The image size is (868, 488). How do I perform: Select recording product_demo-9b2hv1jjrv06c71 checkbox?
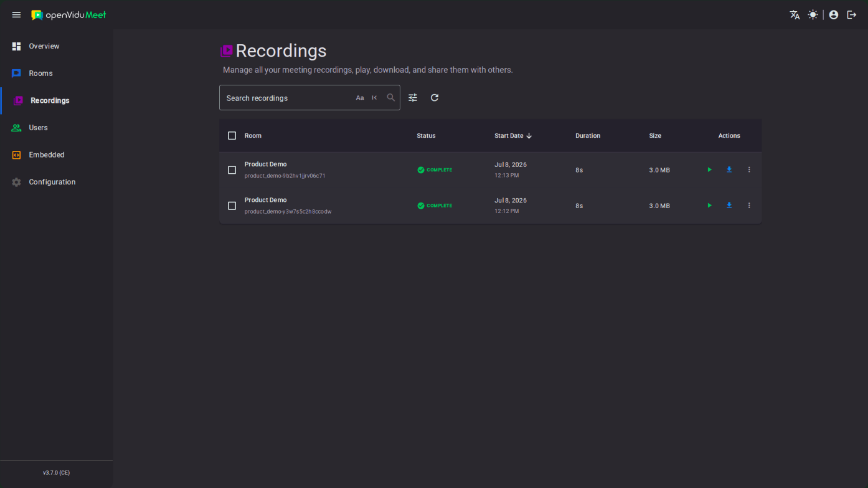tap(232, 170)
